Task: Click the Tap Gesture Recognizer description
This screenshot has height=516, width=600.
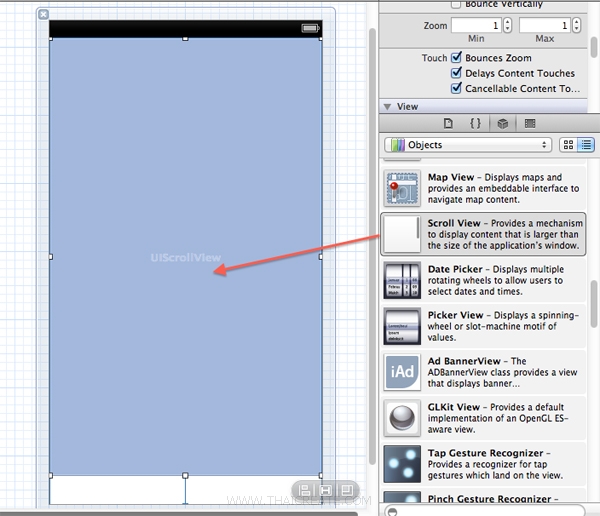Action: [x=495, y=464]
